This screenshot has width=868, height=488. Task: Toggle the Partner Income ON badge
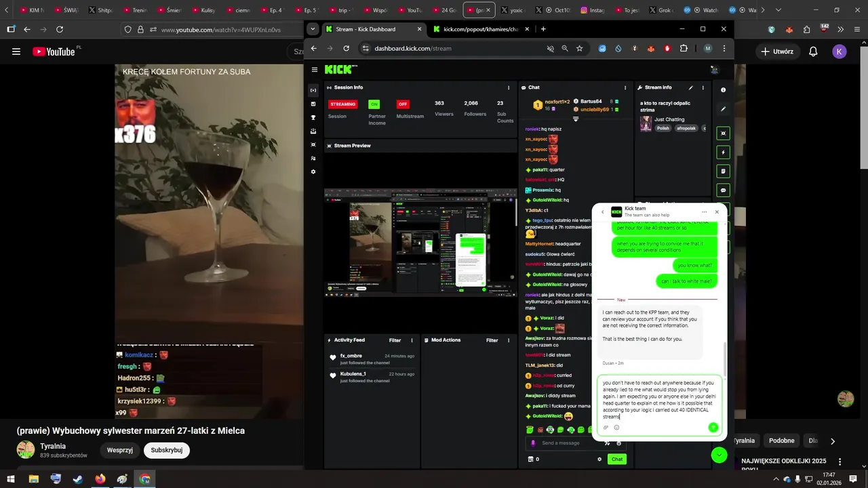click(x=374, y=104)
